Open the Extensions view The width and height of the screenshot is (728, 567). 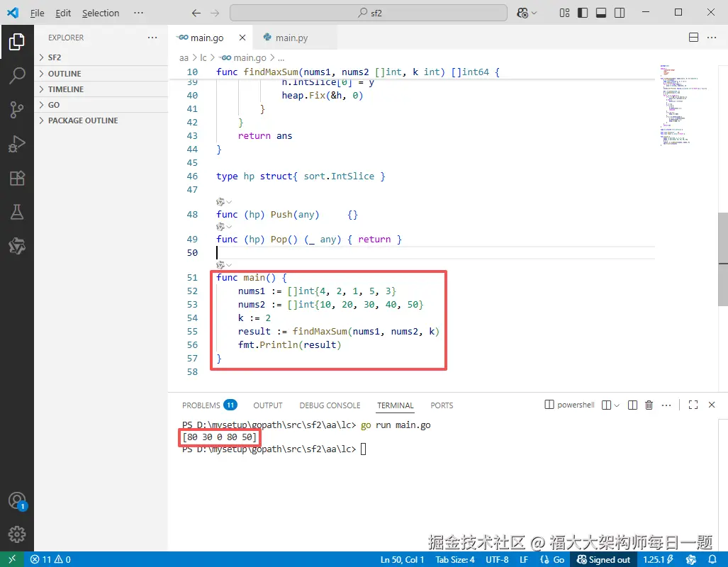coord(17,179)
